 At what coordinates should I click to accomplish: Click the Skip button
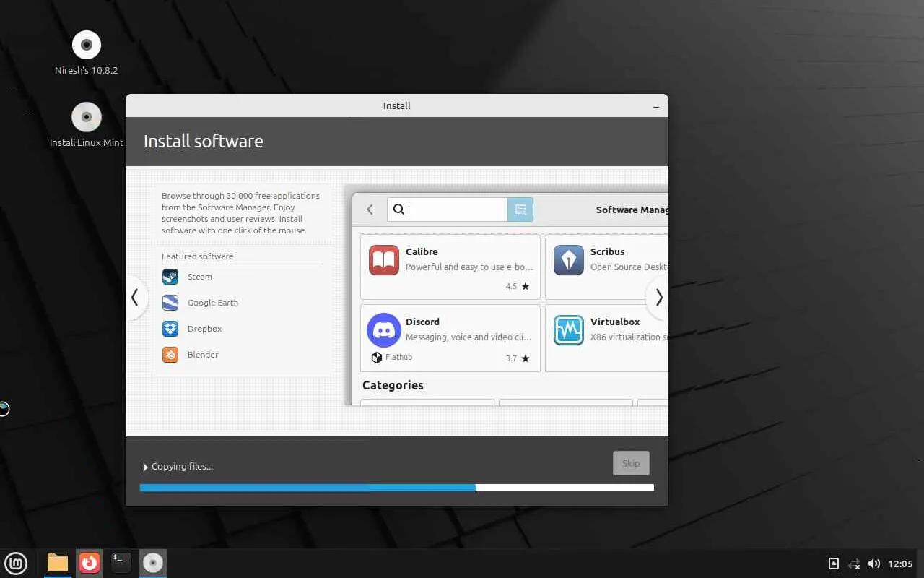point(631,463)
